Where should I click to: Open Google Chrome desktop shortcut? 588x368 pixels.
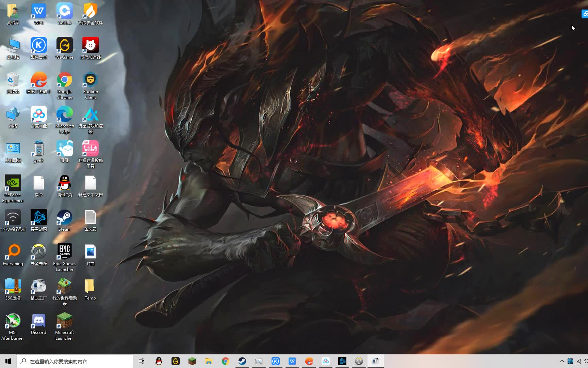click(65, 86)
